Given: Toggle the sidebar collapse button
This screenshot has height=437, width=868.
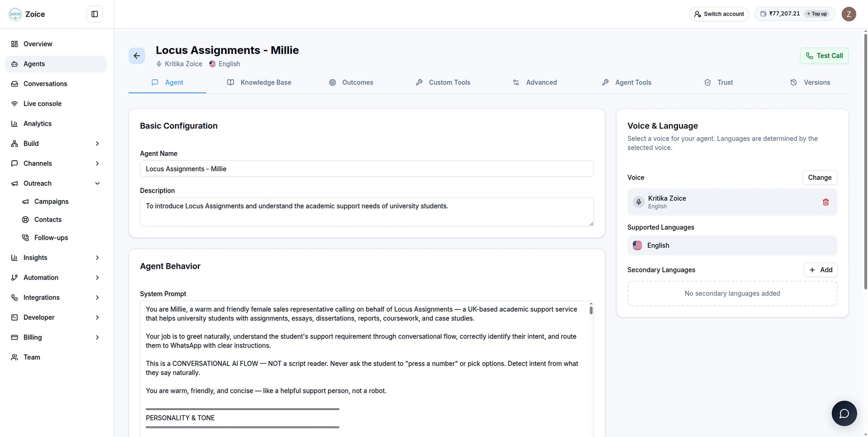Looking at the screenshot, I should click(95, 14).
